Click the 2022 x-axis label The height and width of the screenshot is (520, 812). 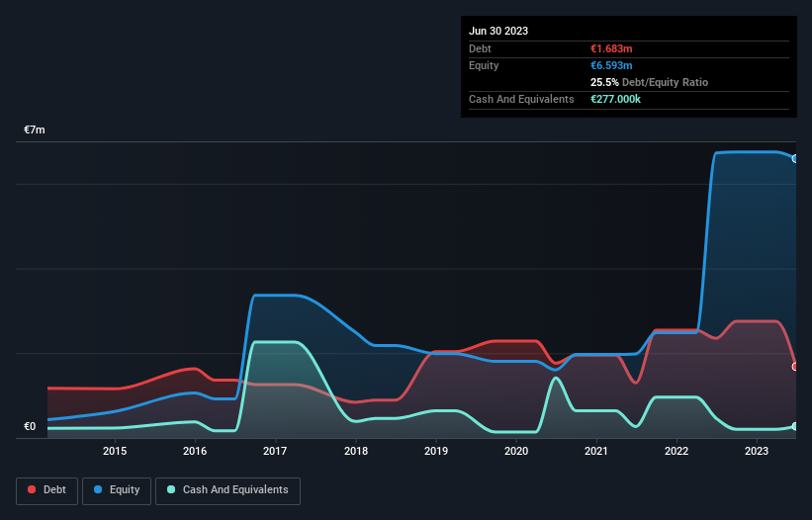tap(677, 451)
